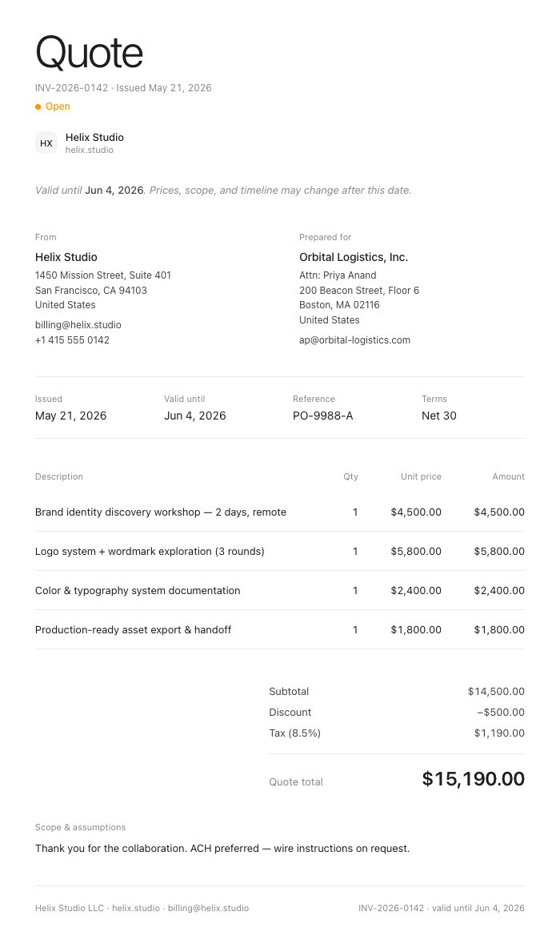The image size is (560, 948).
Task: Click the Discount amount of –$500.00
Action: point(501,713)
